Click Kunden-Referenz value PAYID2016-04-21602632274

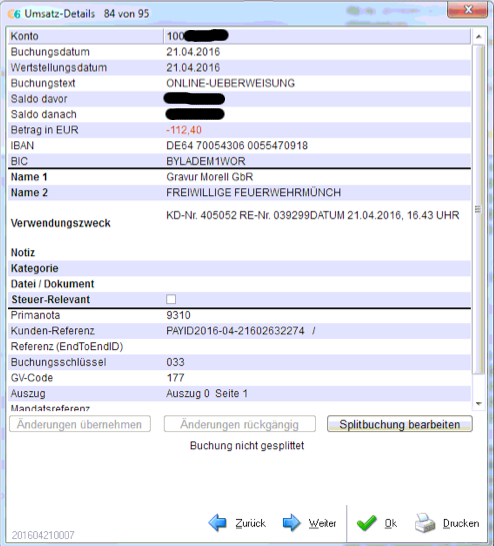[x=235, y=331]
